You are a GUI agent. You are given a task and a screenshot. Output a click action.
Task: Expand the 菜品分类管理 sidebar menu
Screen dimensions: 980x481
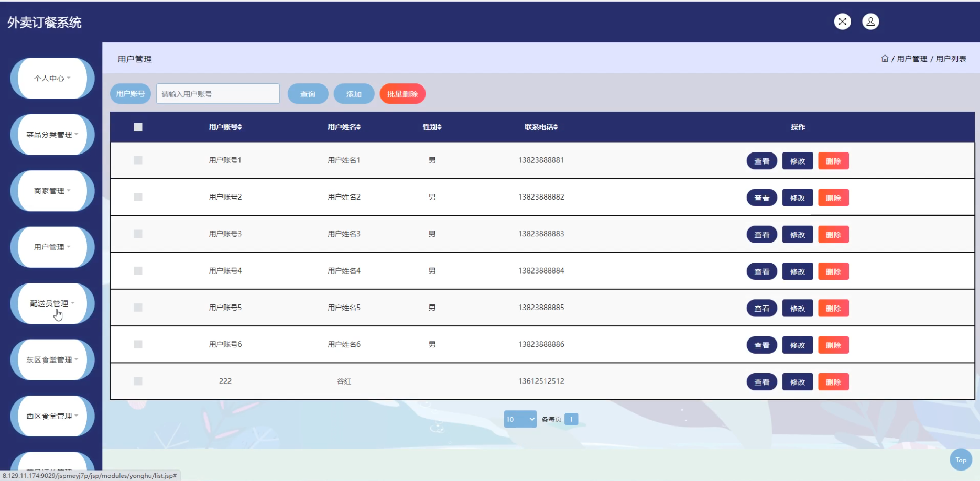(52, 135)
